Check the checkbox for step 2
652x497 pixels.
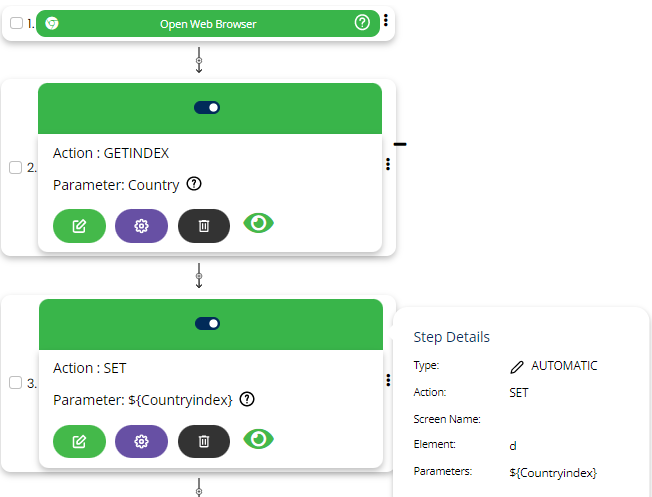(x=16, y=167)
